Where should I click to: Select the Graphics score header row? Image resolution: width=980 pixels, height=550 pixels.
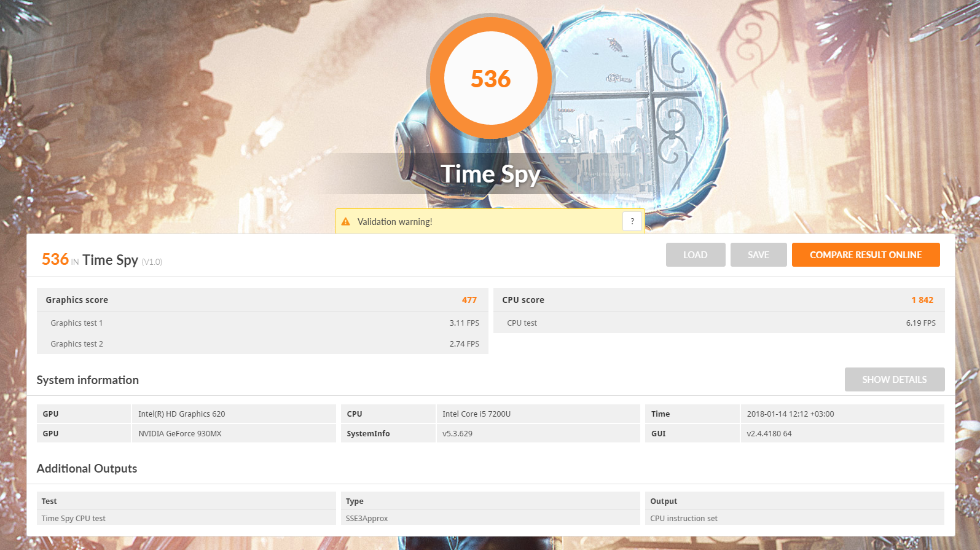262,300
